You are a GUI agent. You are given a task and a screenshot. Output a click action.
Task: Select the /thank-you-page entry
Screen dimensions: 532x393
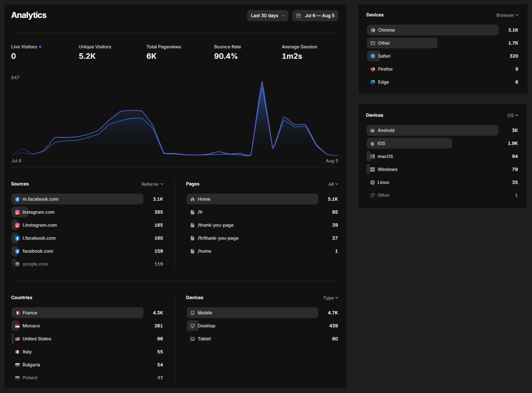click(215, 225)
